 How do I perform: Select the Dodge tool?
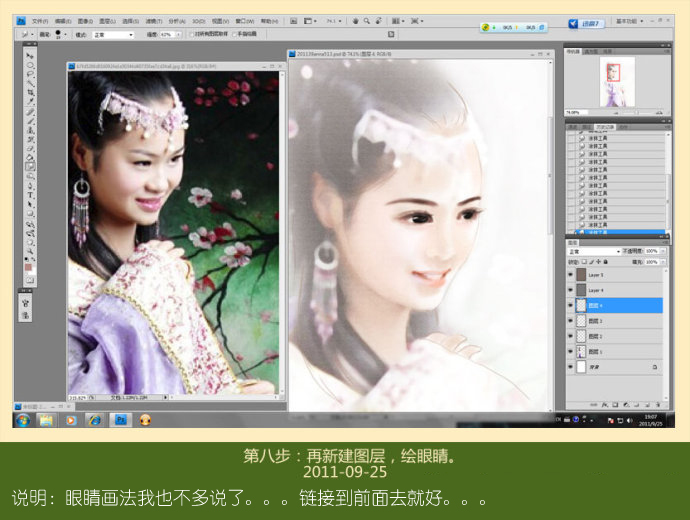point(30,176)
